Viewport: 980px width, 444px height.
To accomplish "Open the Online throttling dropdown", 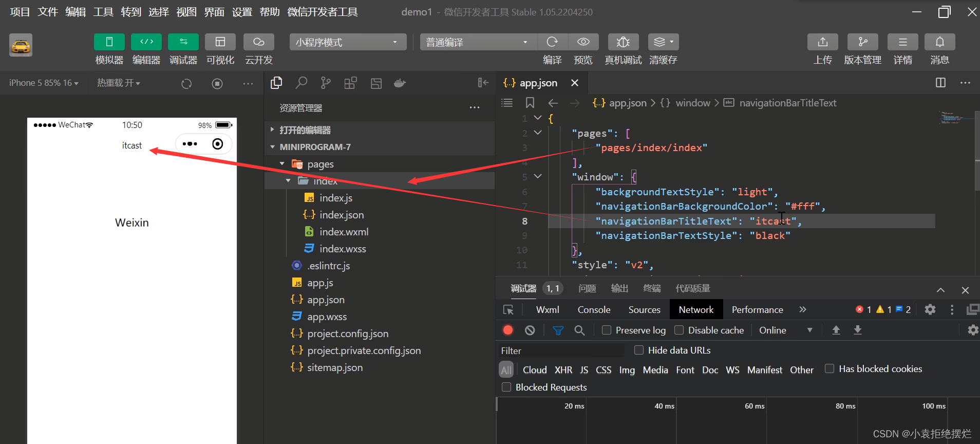I will (785, 330).
